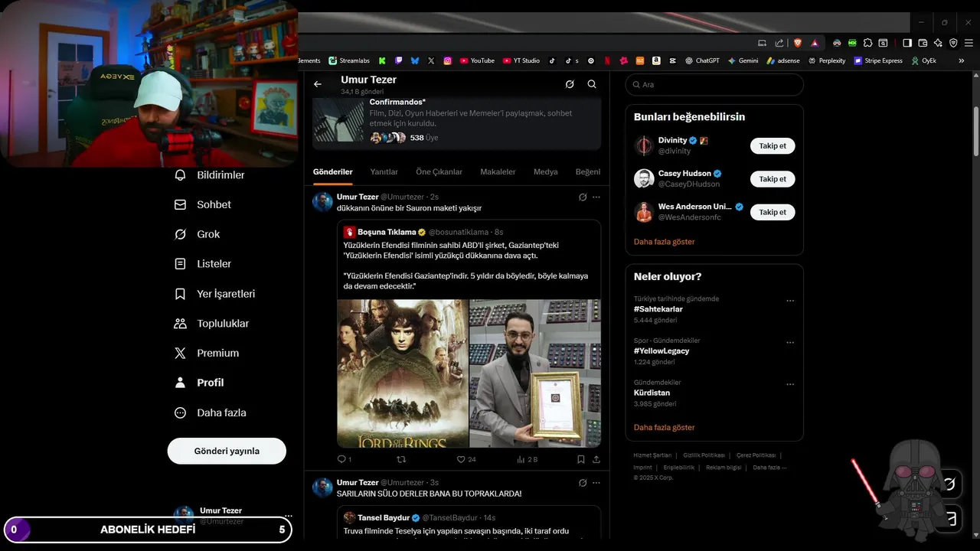
Task: Open options for #Sahtekarlar trend
Action: (790, 301)
